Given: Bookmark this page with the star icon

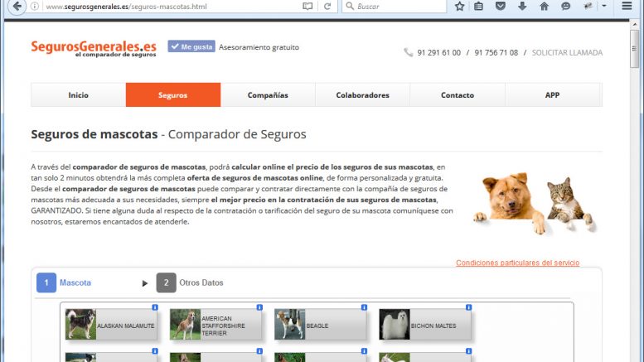Looking at the screenshot, I should click(460, 6).
